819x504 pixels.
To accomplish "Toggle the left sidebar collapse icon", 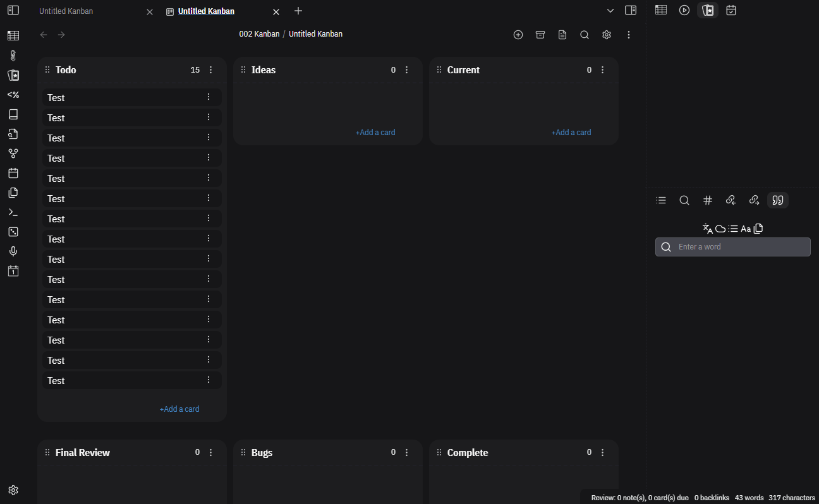I will point(13,10).
